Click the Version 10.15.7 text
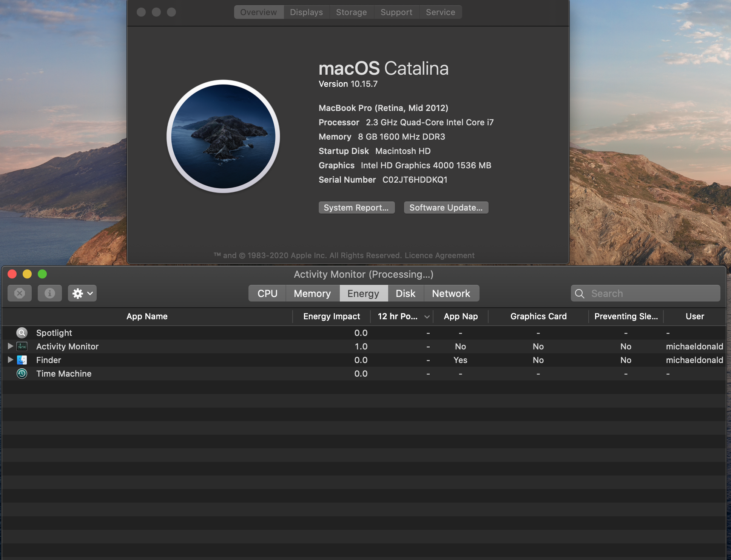This screenshot has height=560, width=731. click(348, 84)
